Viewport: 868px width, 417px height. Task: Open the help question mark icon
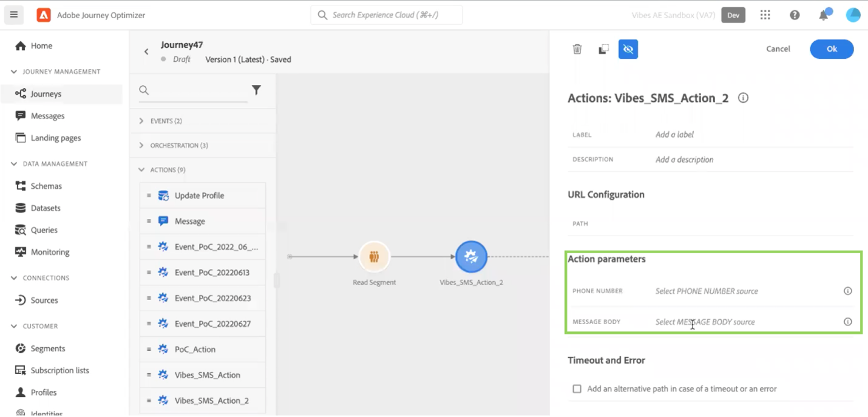[795, 15]
